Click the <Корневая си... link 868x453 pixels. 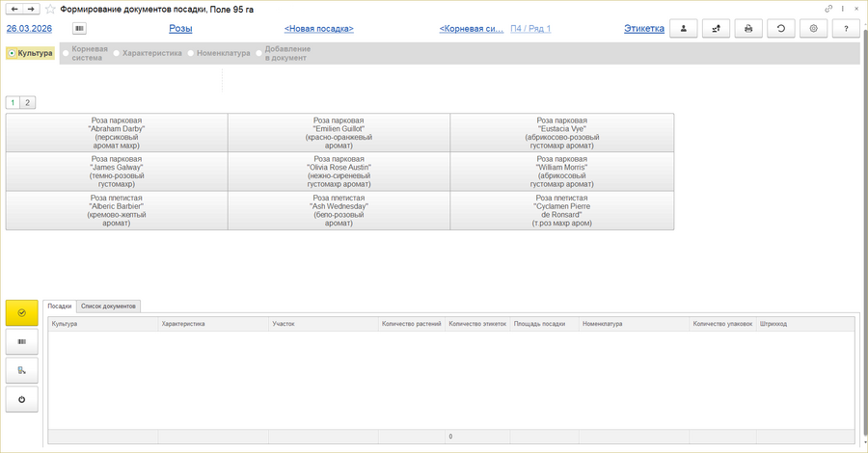click(x=472, y=29)
